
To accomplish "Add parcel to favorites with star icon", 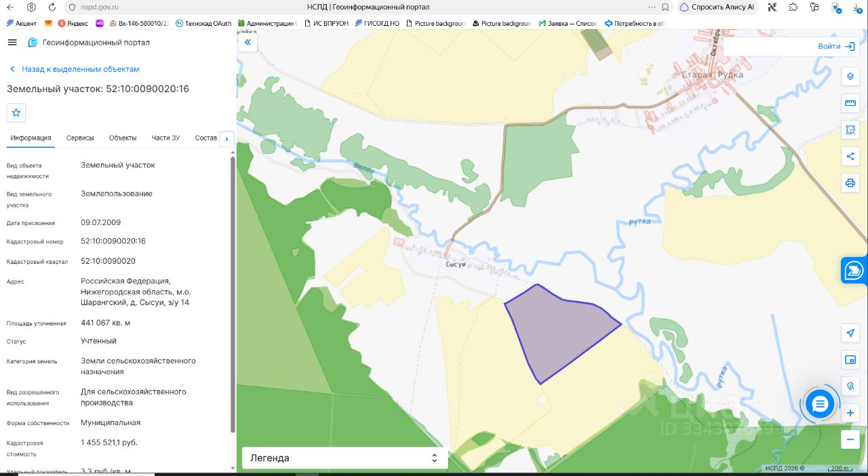I will [16, 113].
